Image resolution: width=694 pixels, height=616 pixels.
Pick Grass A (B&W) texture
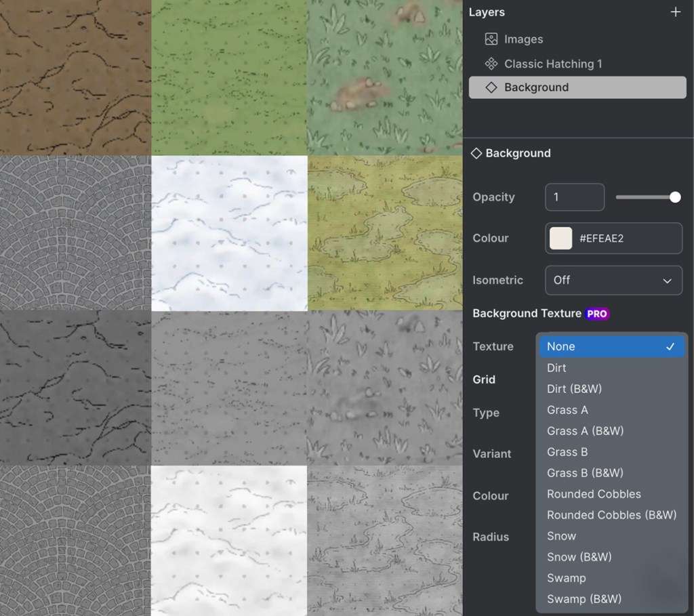[x=585, y=431]
